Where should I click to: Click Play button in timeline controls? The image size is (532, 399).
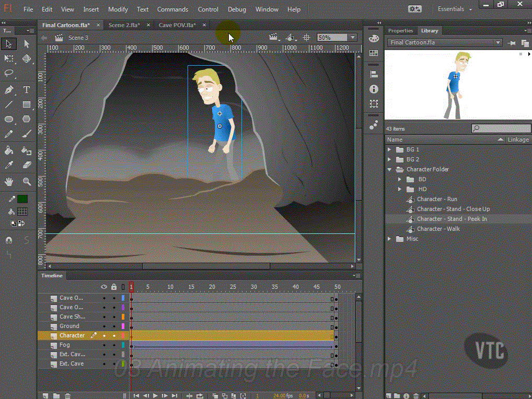[x=155, y=396]
